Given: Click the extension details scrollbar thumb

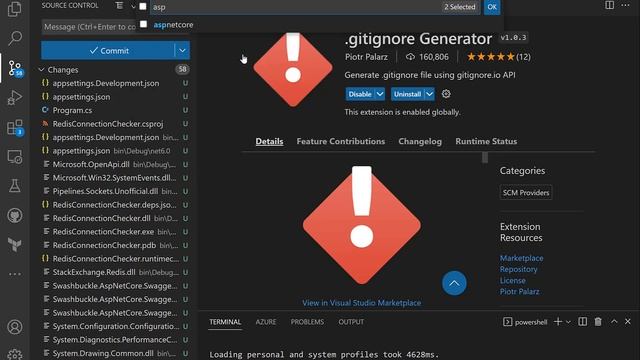Looking at the screenshot, I should [484, 157].
